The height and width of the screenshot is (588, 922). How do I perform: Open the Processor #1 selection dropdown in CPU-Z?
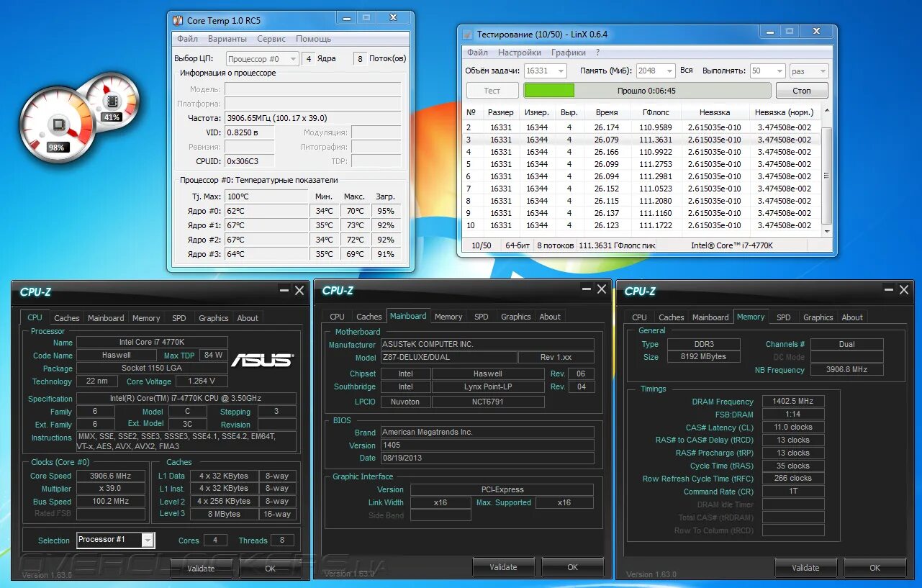click(116, 540)
